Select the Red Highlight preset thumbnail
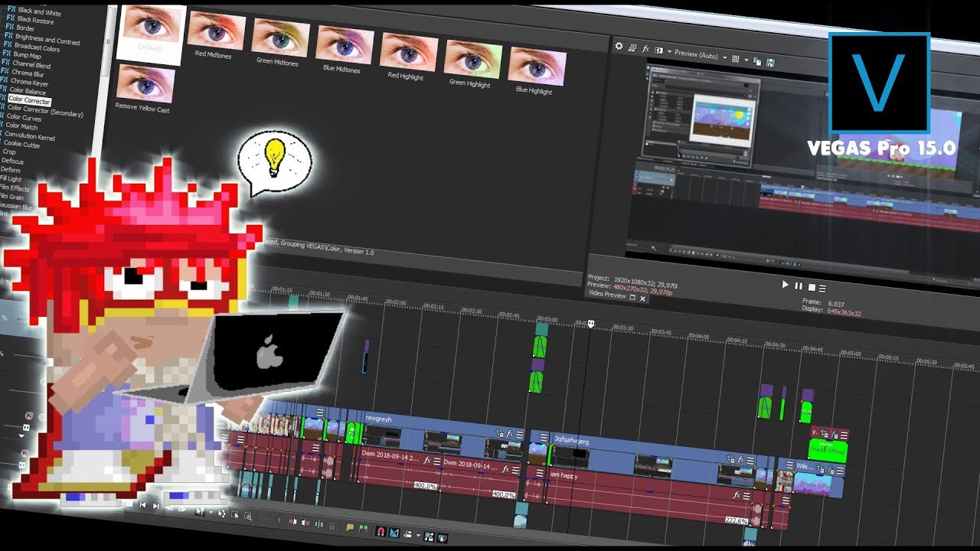Image resolution: width=980 pixels, height=551 pixels. pos(408,55)
